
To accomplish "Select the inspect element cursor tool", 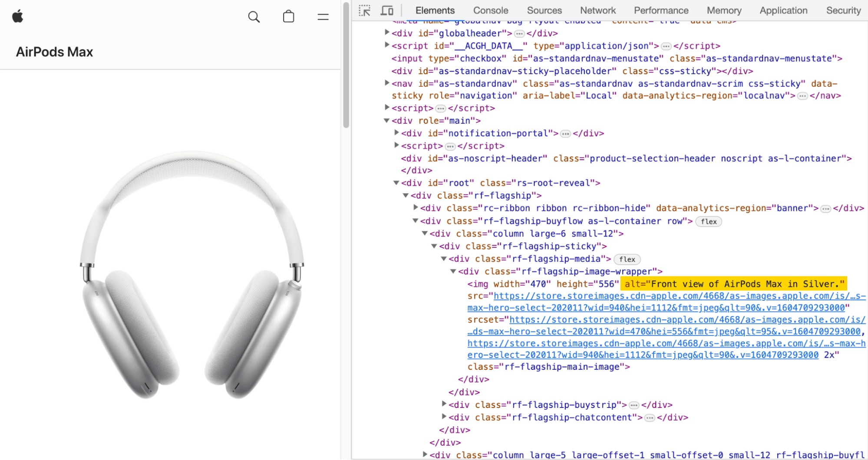I will pyautogui.click(x=365, y=10).
